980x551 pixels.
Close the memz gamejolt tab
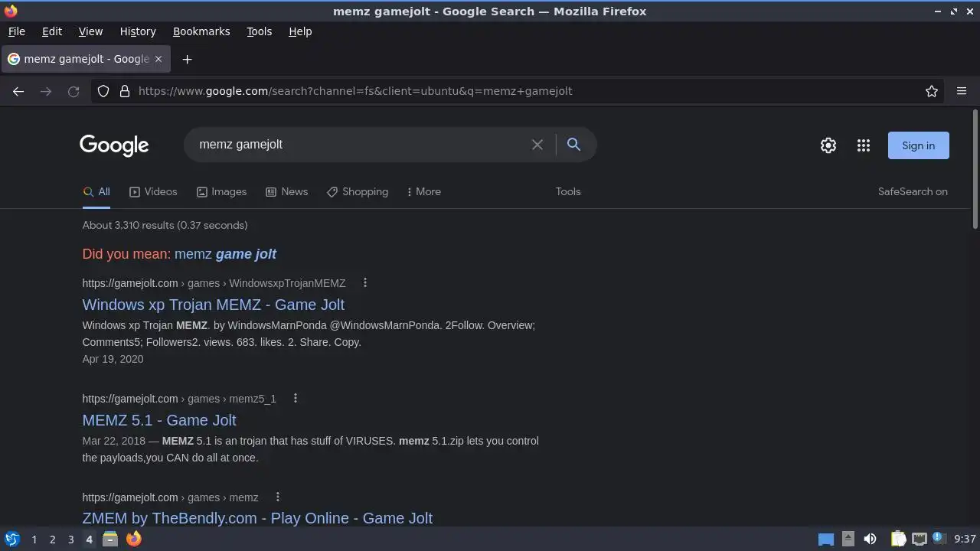pyautogui.click(x=158, y=59)
